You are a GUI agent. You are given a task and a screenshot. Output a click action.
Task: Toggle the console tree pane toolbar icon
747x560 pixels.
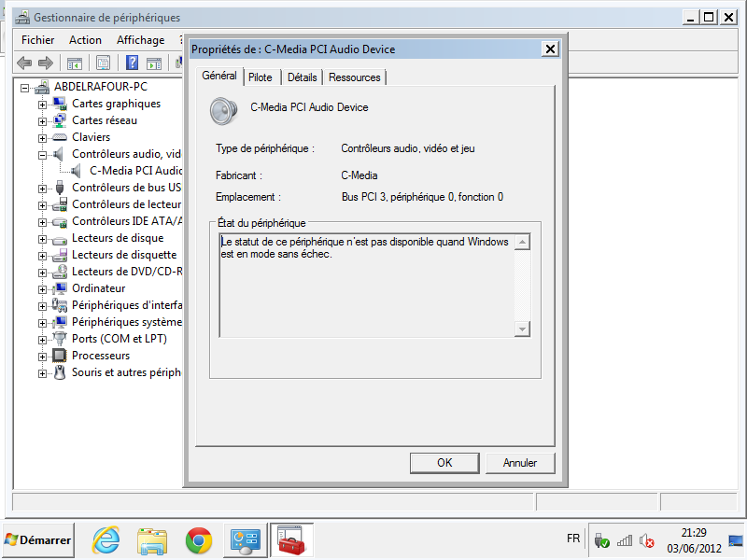[75, 63]
